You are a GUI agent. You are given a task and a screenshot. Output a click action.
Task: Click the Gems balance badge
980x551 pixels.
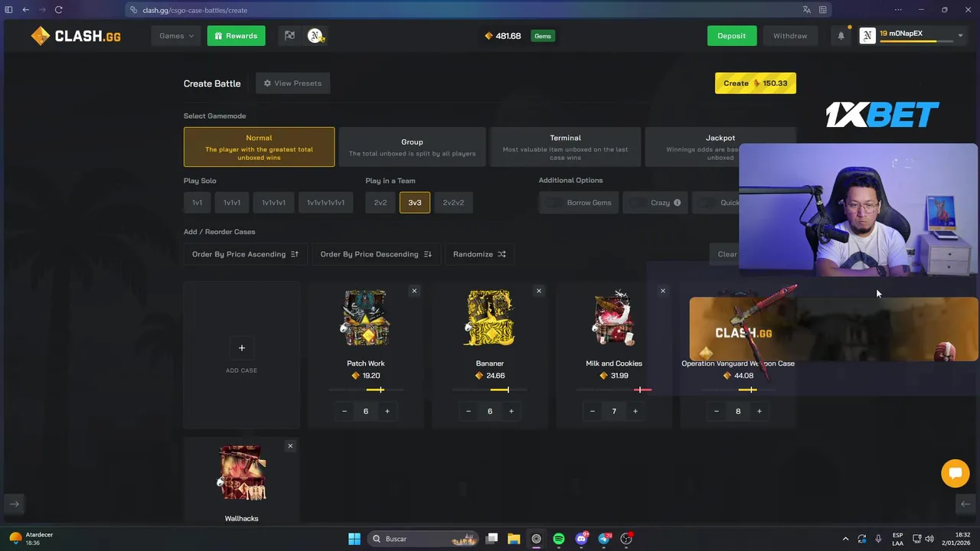tap(543, 36)
